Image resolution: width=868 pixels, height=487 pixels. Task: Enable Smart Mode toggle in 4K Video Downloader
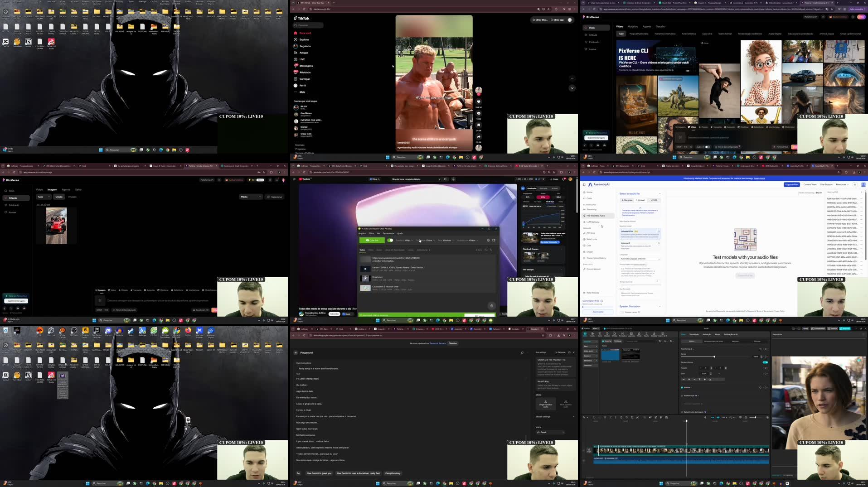tap(391, 240)
